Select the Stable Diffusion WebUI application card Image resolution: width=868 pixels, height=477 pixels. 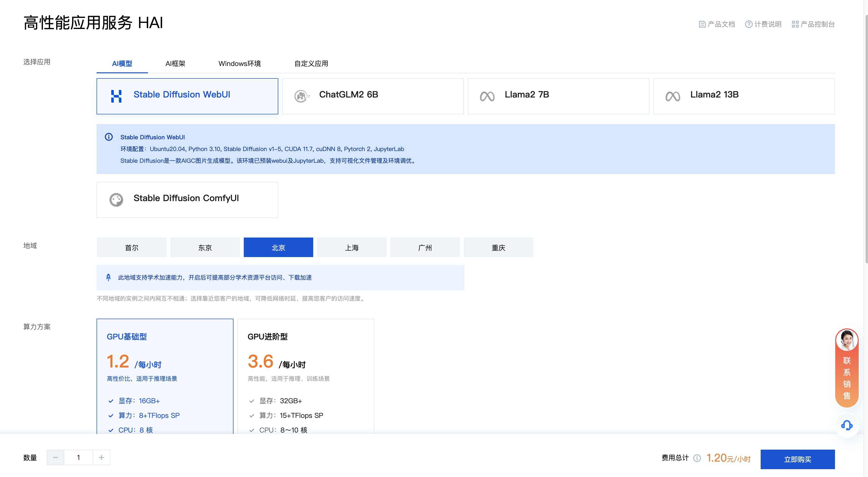[x=187, y=96]
